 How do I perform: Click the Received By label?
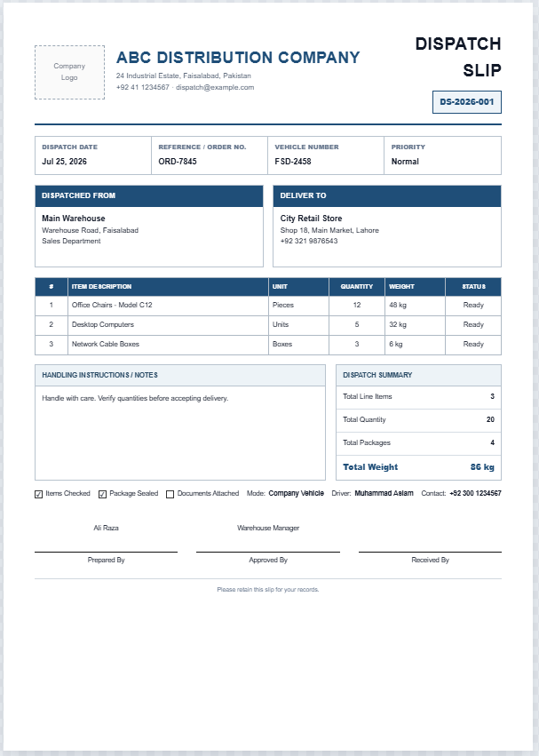click(x=430, y=561)
